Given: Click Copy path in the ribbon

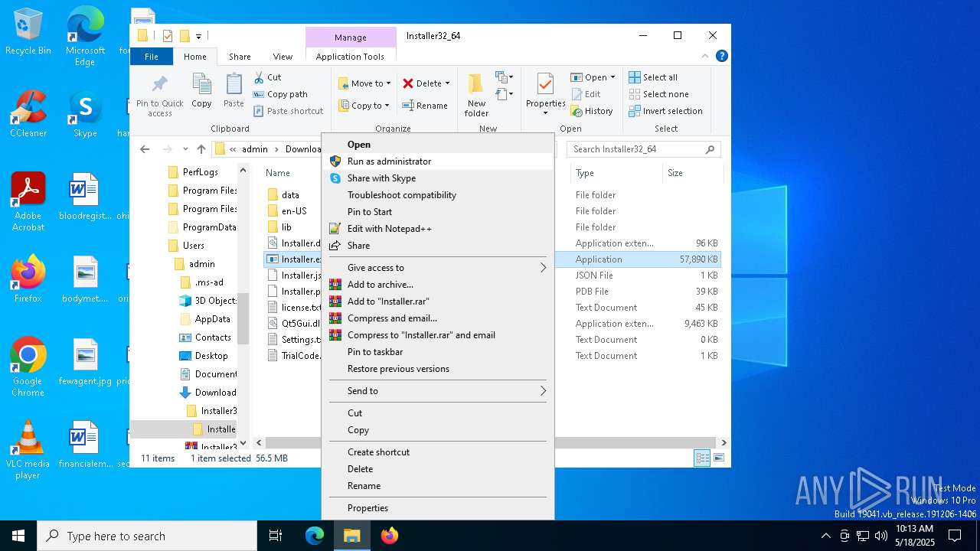Looking at the screenshot, I should tap(280, 94).
